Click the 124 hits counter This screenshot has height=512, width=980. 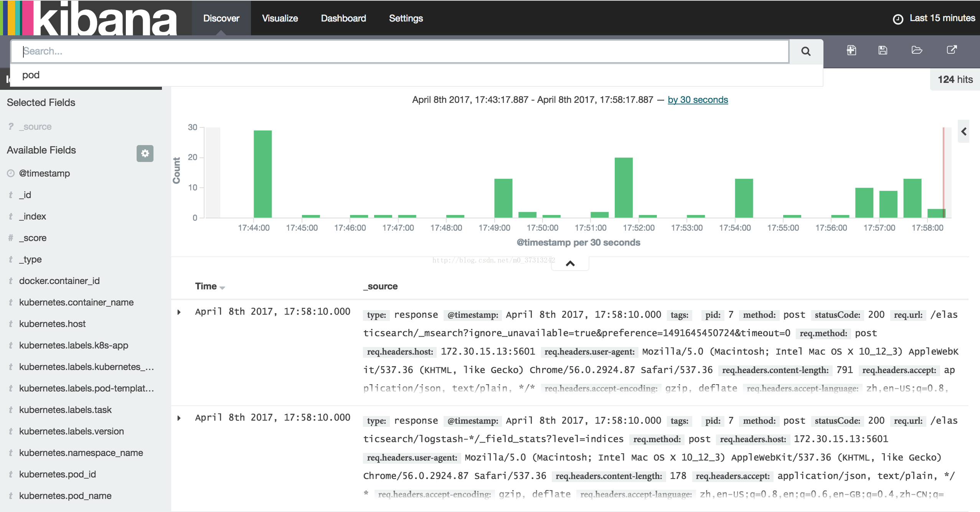click(955, 79)
